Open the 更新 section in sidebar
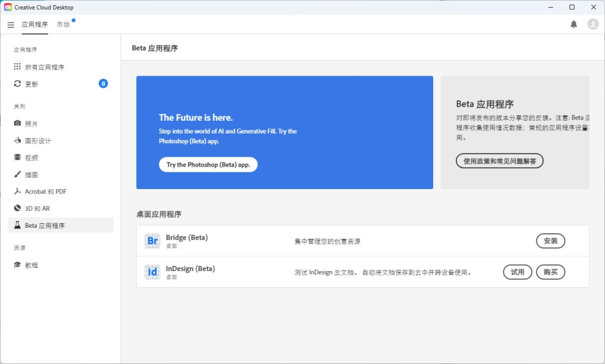Image resolution: width=605 pixels, height=364 pixels. coord(31,84)
